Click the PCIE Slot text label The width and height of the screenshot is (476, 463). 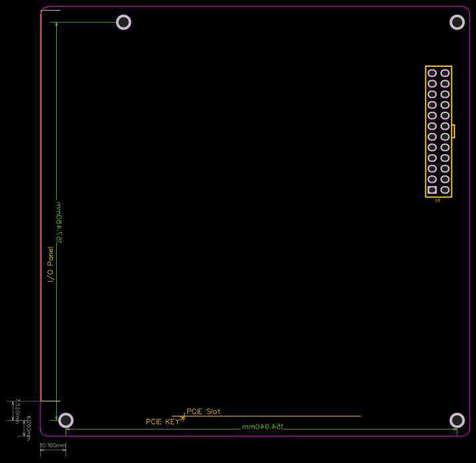coord(203,411)
